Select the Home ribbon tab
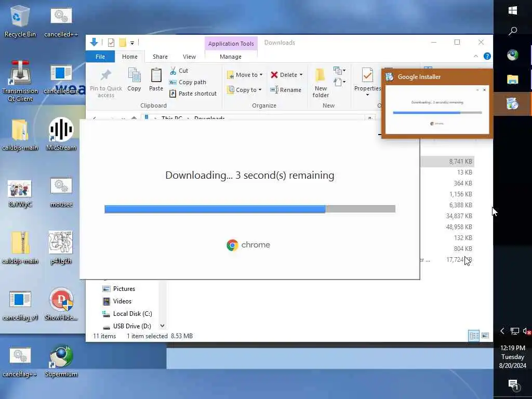The width and height of the screenshot is (532, 399). point(129,57)
